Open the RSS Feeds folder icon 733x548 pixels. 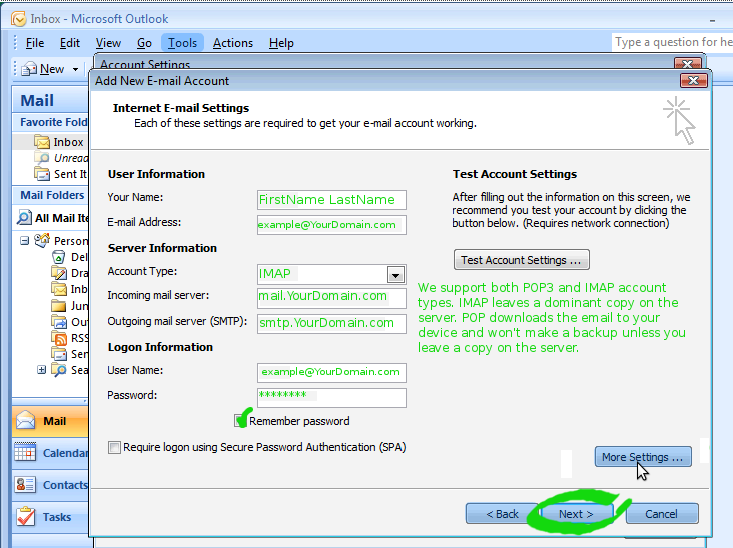(60, 338)
